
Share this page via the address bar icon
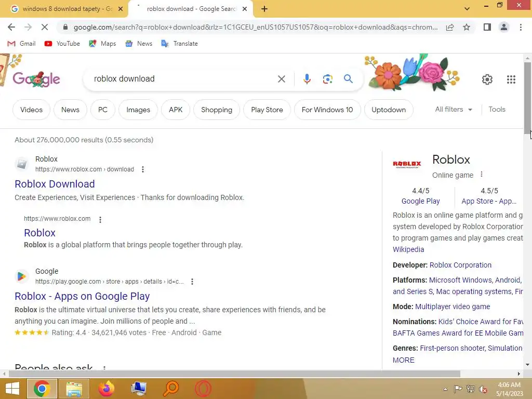coord(450,27)
